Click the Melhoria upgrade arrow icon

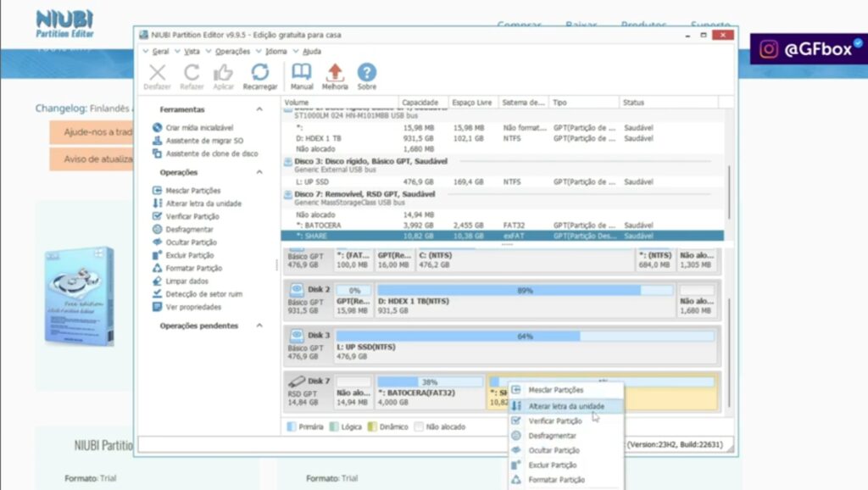click(x=335, y=72)
